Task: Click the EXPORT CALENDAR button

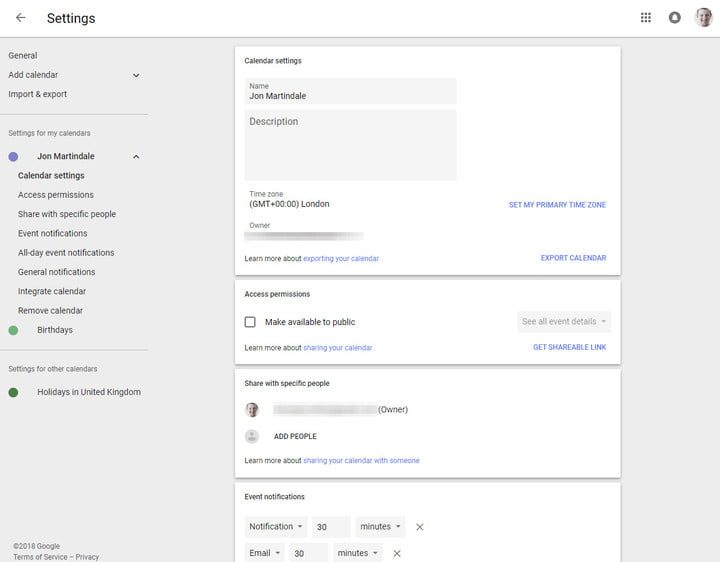Action: [573, 258]
